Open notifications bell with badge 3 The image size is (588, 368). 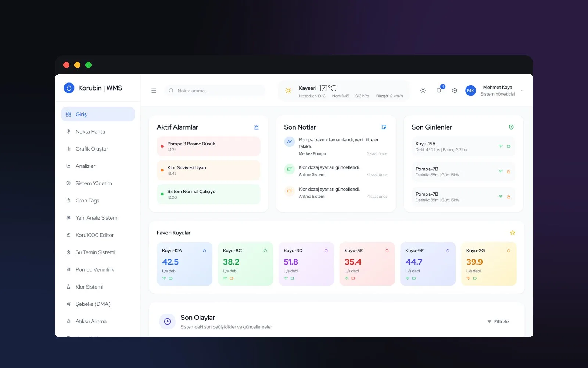point(439,90)
